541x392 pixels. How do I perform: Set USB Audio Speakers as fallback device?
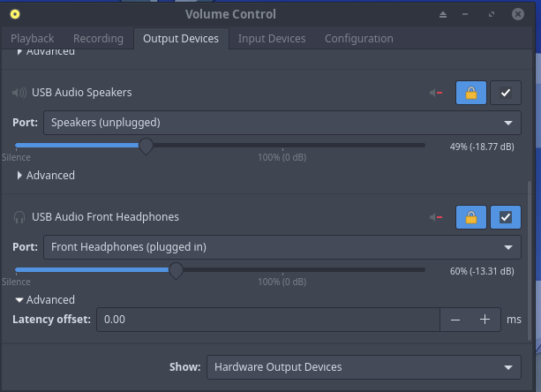[506, 93]
